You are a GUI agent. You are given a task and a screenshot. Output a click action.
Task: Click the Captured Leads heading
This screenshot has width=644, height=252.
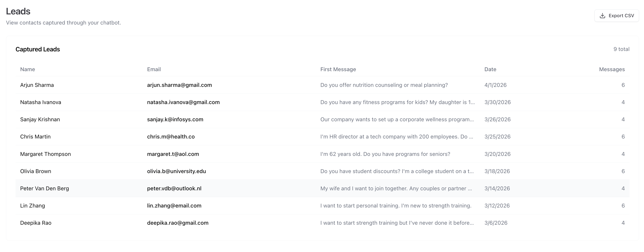tap(38, 49)
